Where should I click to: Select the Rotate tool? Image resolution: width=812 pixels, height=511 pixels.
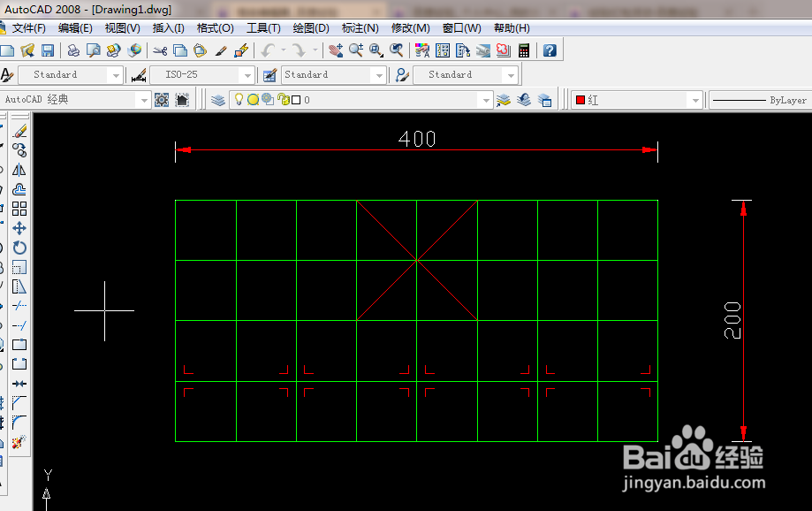(x=19, y=248)
